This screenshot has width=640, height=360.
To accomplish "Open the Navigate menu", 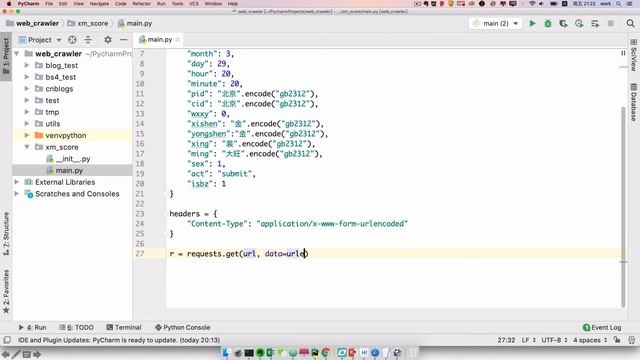I will (x=99, y=4).
